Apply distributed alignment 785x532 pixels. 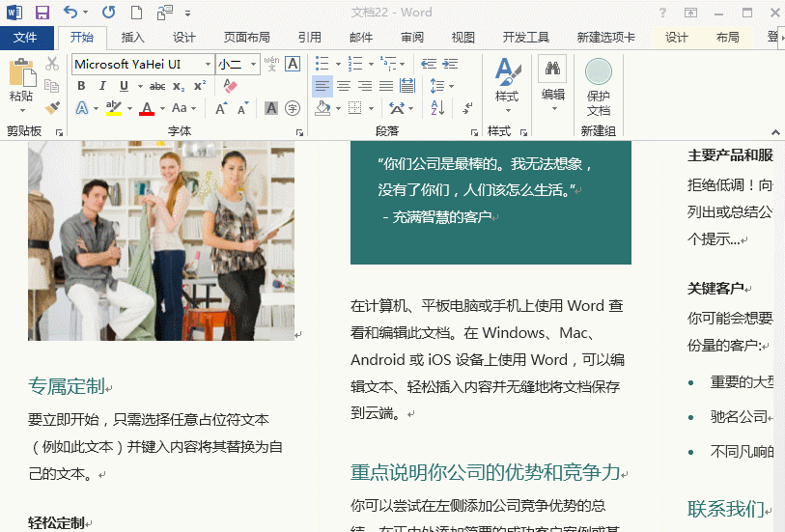[407, 86]
